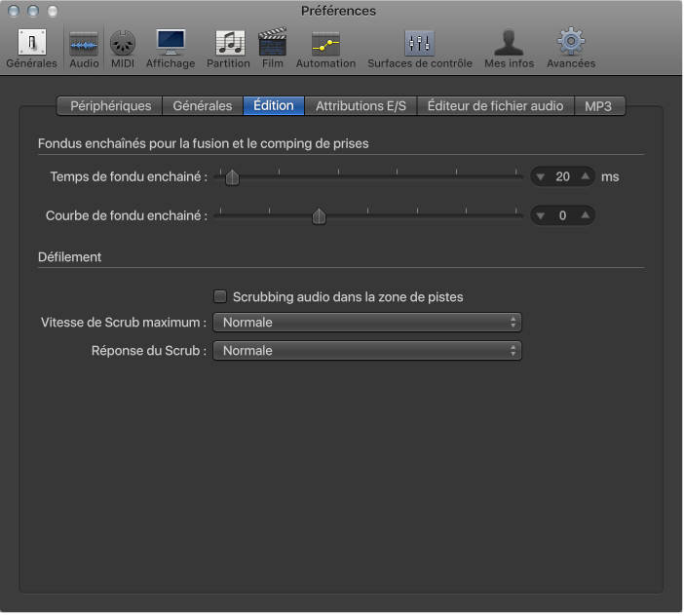Open Surfaces de contrôle faders icon
Screen dimensions: 684x616
pyautogui.click(x=419, y=43)
